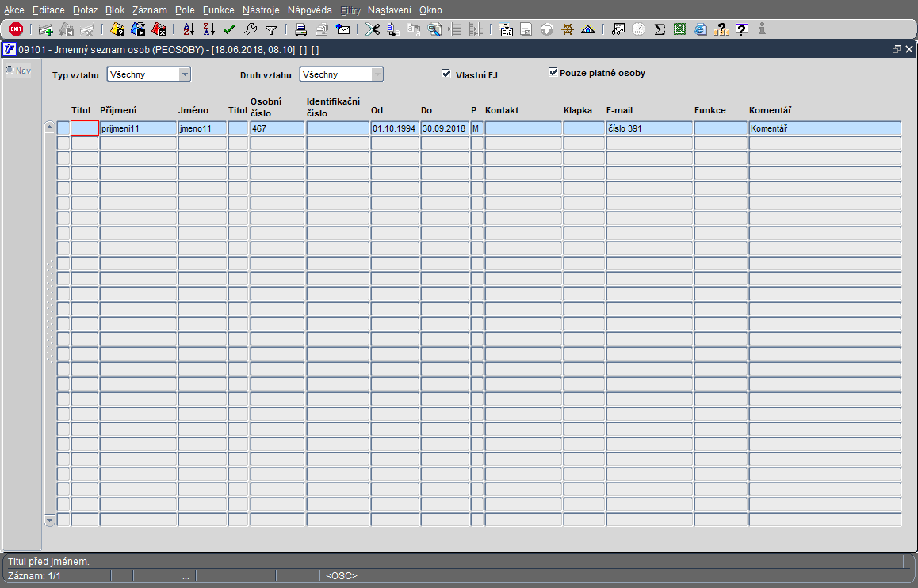Click the restore window button of form 09101
This screenshot has width=918, height=588.
pos(896,50)
